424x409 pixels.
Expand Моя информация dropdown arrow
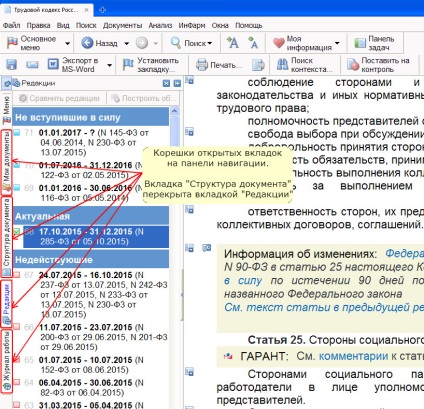337,43
